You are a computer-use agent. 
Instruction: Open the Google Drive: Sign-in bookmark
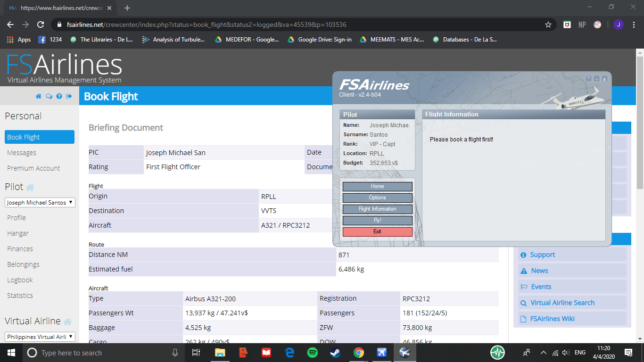click(320, 40)
